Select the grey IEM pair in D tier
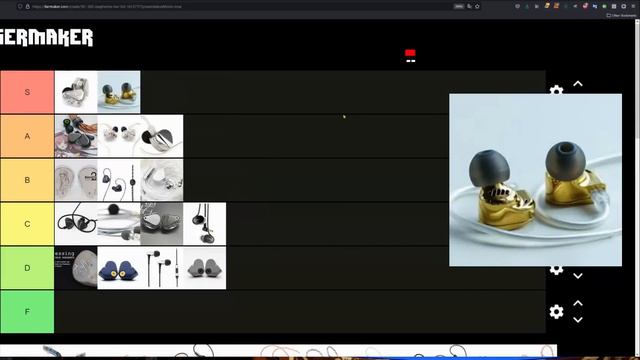The height and width of the screenshot is (360, 640). pyautogui.click(x=204, y=268)
